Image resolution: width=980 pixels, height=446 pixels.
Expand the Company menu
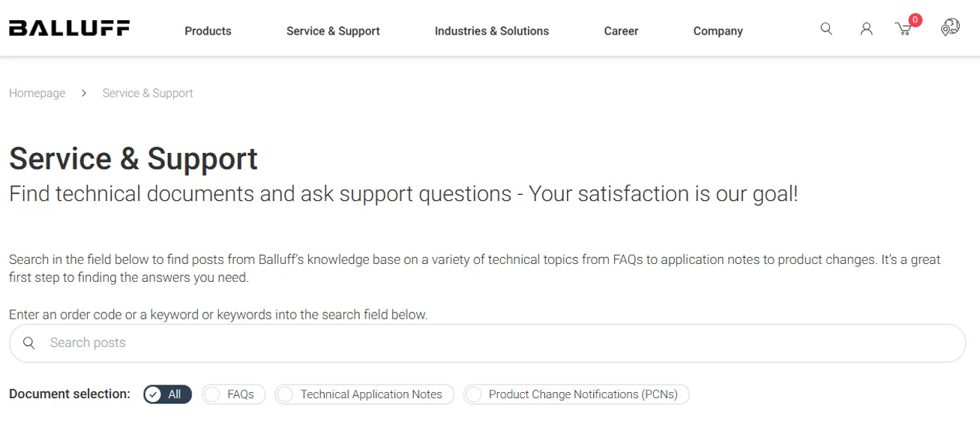pos(718,31)
